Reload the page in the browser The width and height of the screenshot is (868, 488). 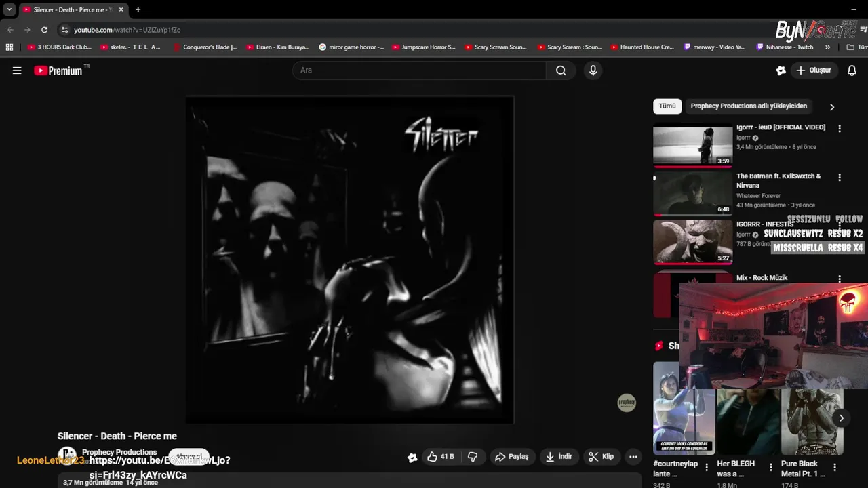[44, 30]
